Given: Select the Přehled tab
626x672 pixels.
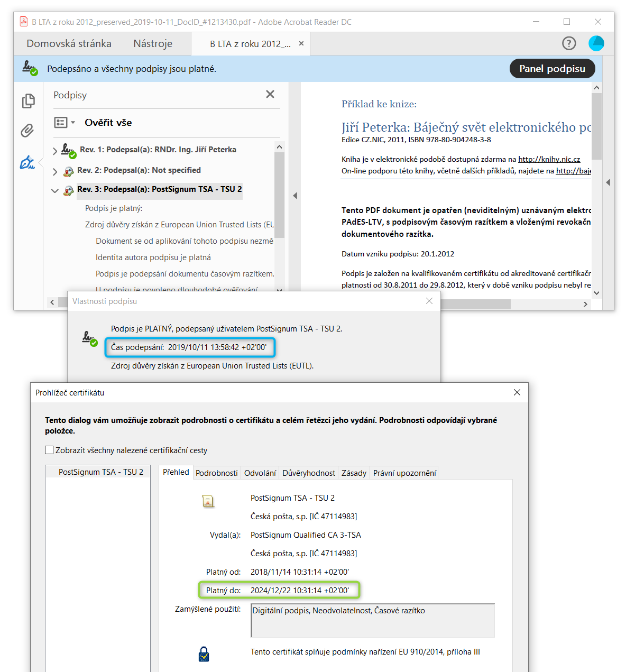Looking at the screenshot, I should pyautogui.click(x=176, y=472).
